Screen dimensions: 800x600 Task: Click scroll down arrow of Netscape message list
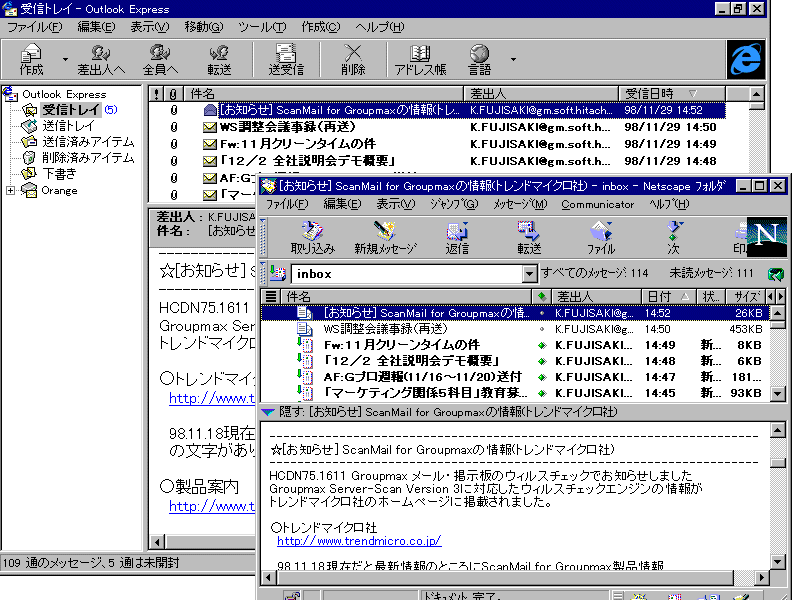[777, 393]
